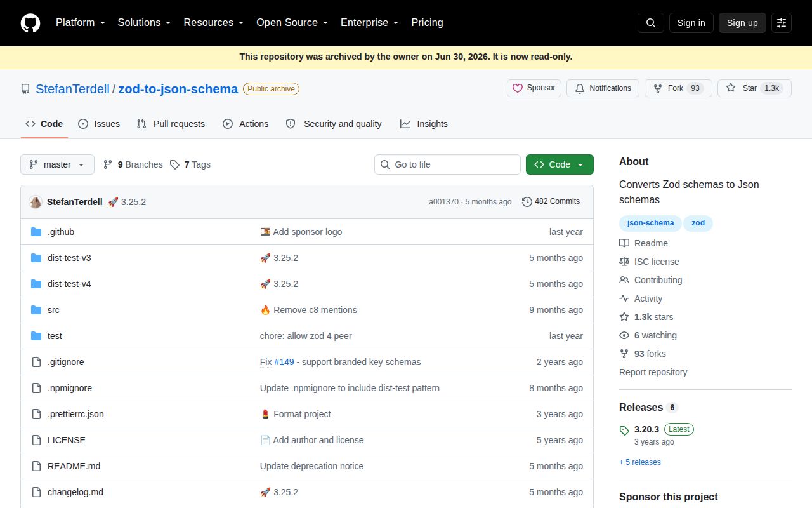The width and height of the screenshot is (812, 508).
Task: Open the 7 Tags link
Action: point(190,164)
